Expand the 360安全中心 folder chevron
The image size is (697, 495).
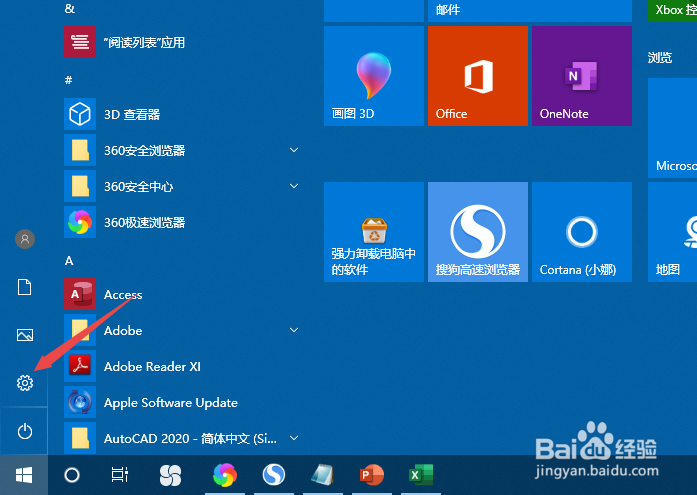point(294,186)
